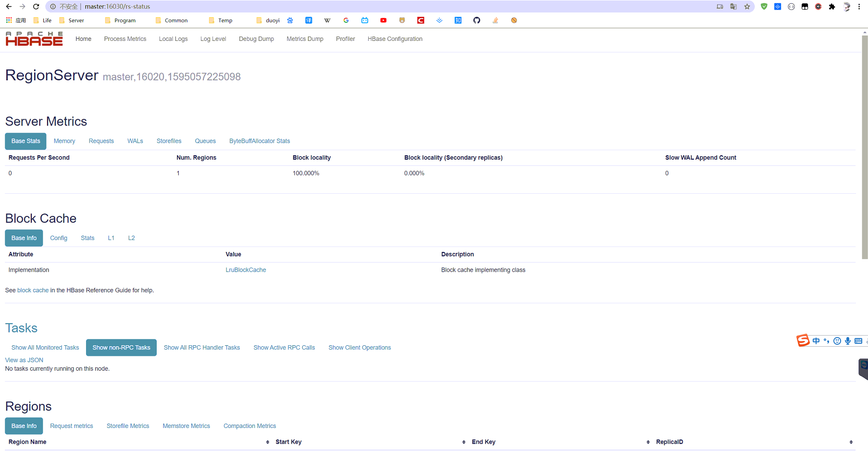Open the Google G bookmark
This screenshot has height=451, width=868.
pyautogui.click(x=346, y=20)
